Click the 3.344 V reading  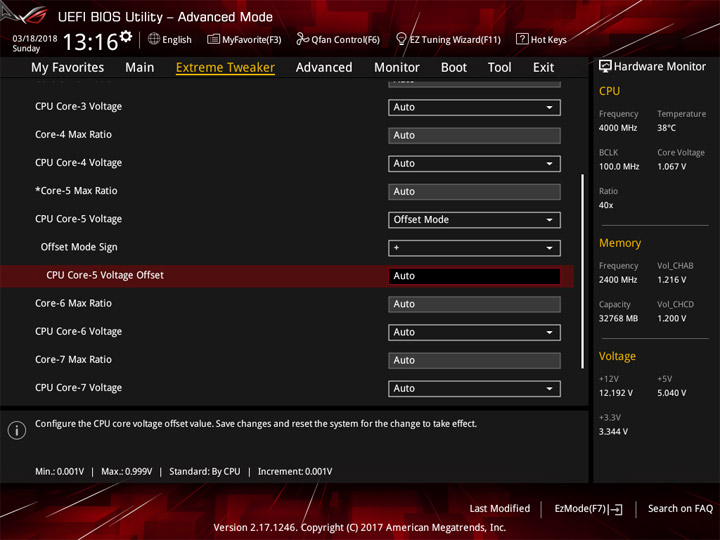click(x=613, y=432)
